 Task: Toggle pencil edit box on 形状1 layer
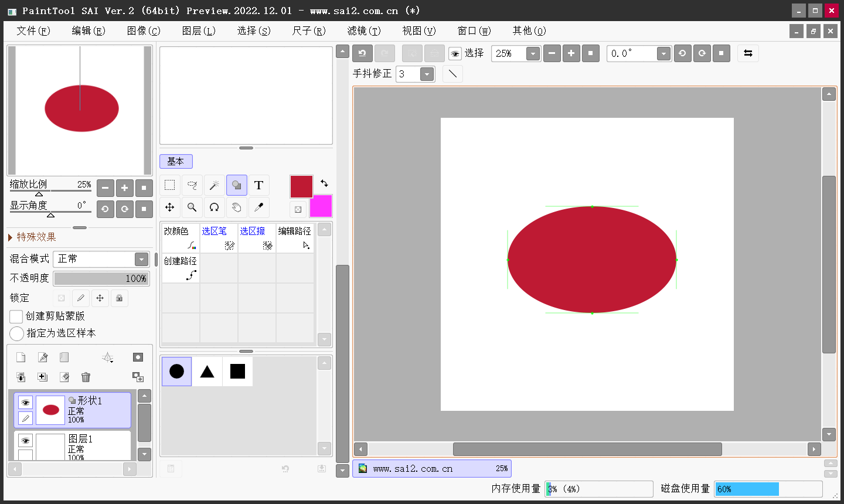tap(25, 418)
